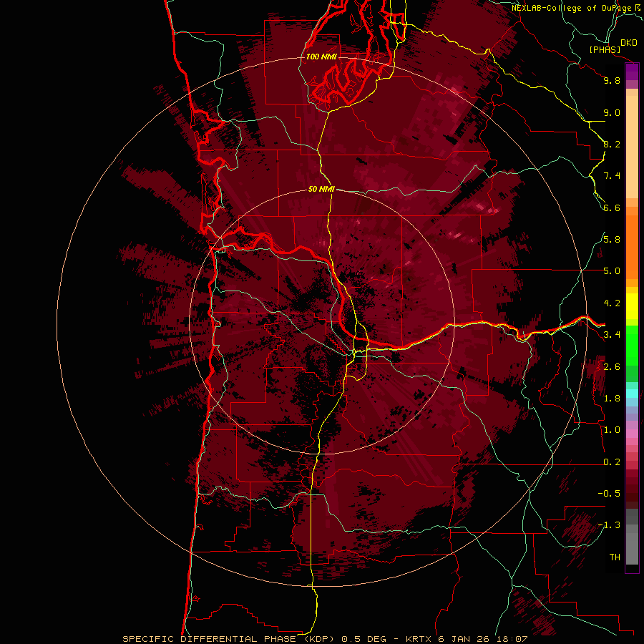Click the 8.2 legend value
The width and height of the screenshot is (644, 644).
point(612,144)
